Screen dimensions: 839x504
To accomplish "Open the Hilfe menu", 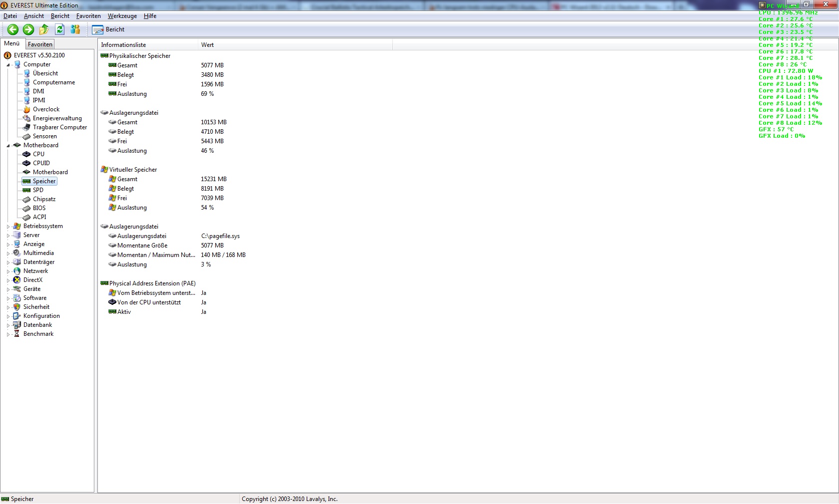I will coord(150,16).
